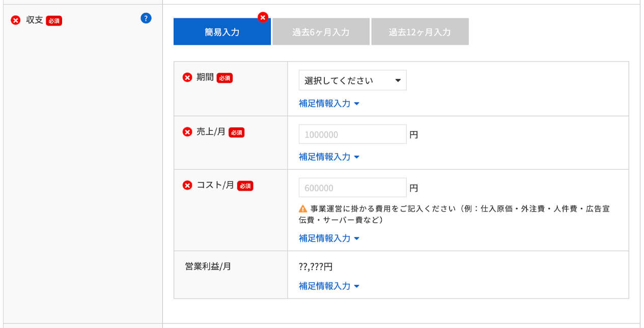Focus the 売上/月 input showing 1000000
644x328 pixels.
pyautogui.click(x=353, y=134)
